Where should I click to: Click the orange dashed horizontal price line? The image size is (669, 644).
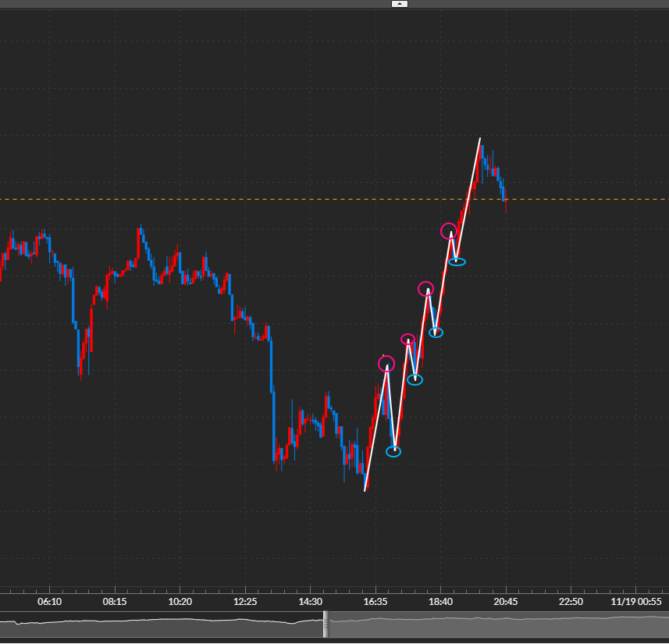point(234,199)
